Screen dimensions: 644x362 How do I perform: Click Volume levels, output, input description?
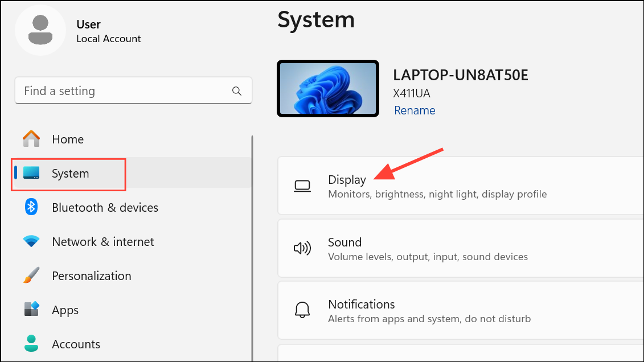pos(428,257)
